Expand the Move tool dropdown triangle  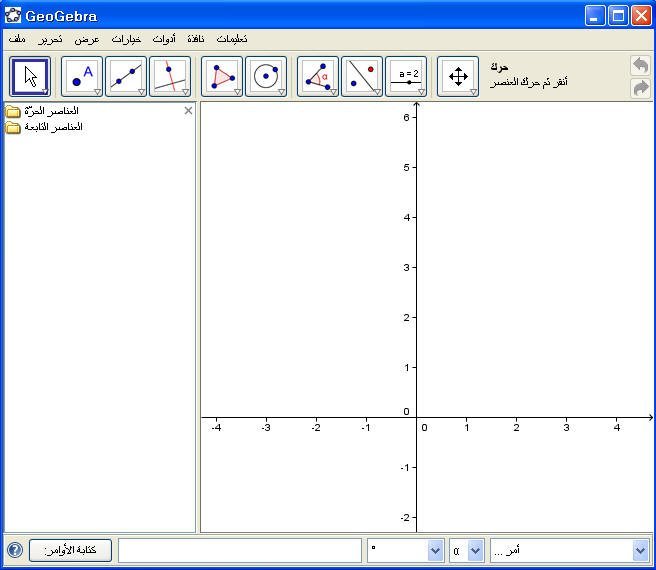(45, 92)
